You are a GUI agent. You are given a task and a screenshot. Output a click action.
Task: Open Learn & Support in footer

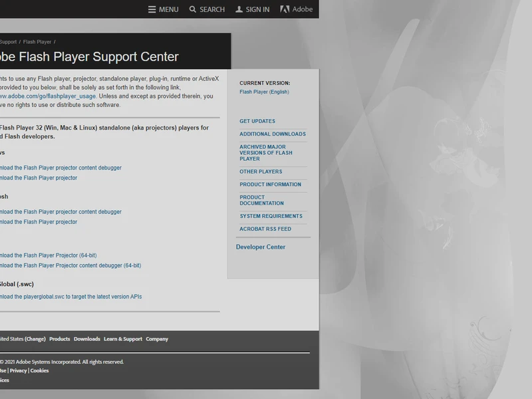[x=123, y=339]
